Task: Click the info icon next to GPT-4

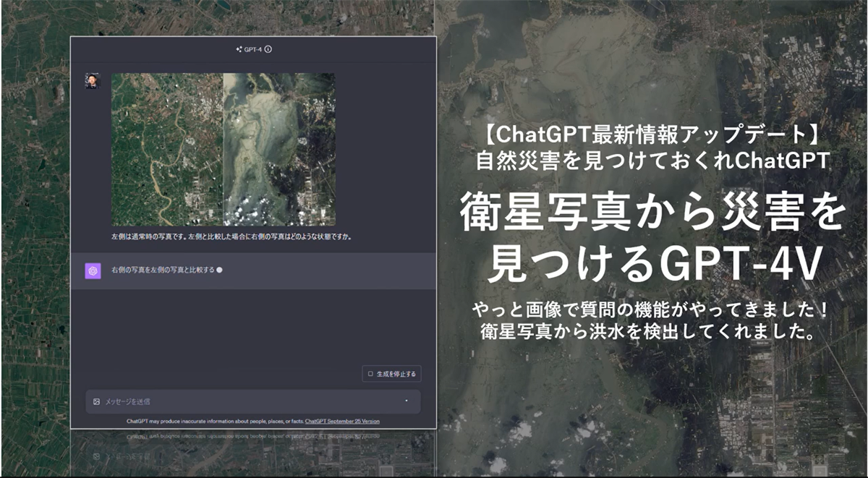Action: pos(268,49)
